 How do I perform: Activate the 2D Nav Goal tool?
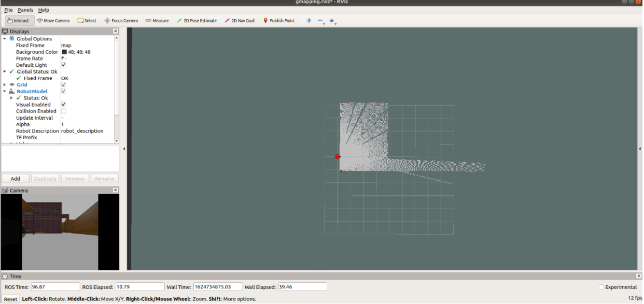point(241,20)
